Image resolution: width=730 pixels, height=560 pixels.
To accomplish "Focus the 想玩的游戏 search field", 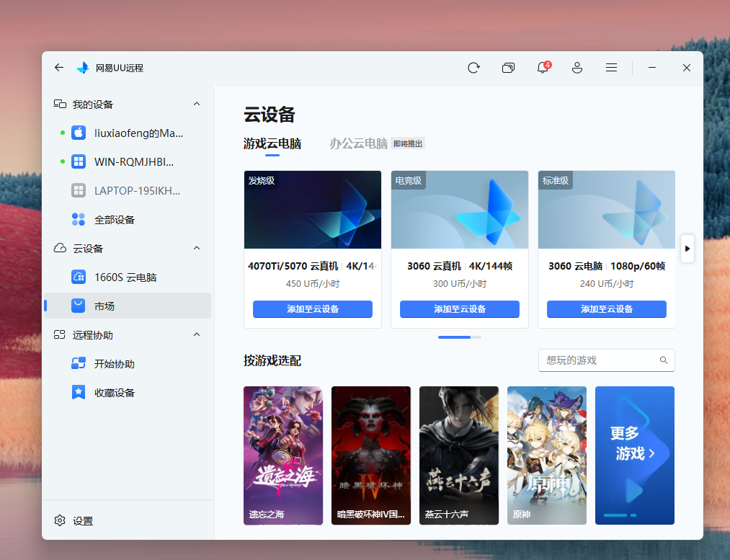I will point(607,360).
